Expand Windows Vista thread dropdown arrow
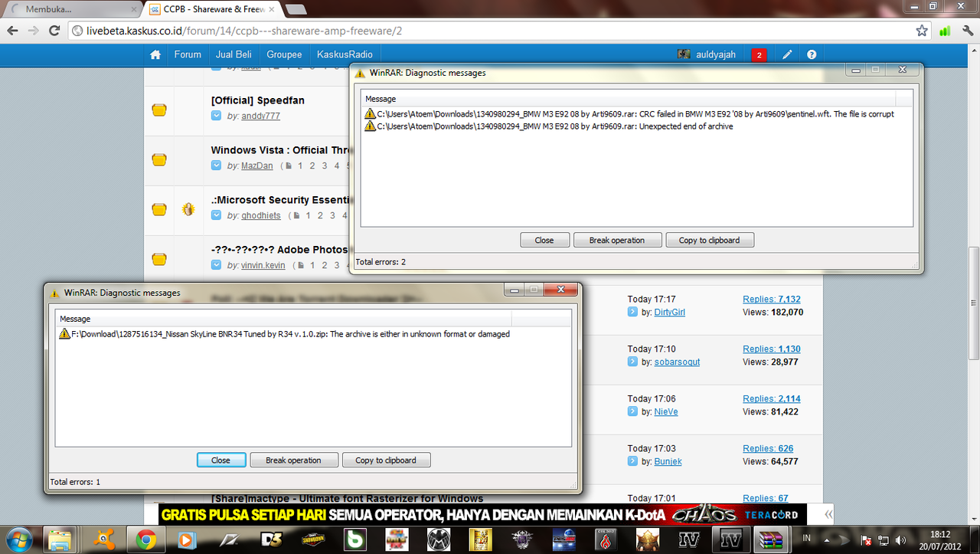Image resolution: width=980 pixels, height=554 pixels. (x=216, y=166)
